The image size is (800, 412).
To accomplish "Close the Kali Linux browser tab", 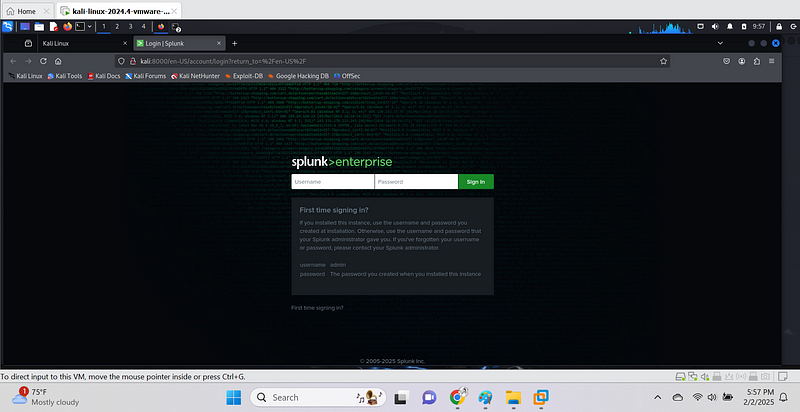I will point(125,43).
